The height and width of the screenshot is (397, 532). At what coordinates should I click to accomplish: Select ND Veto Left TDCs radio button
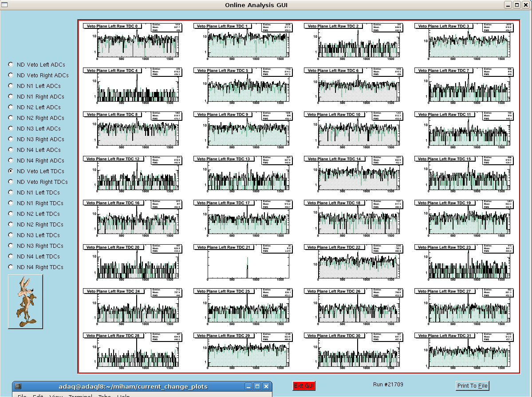(11, 171)
